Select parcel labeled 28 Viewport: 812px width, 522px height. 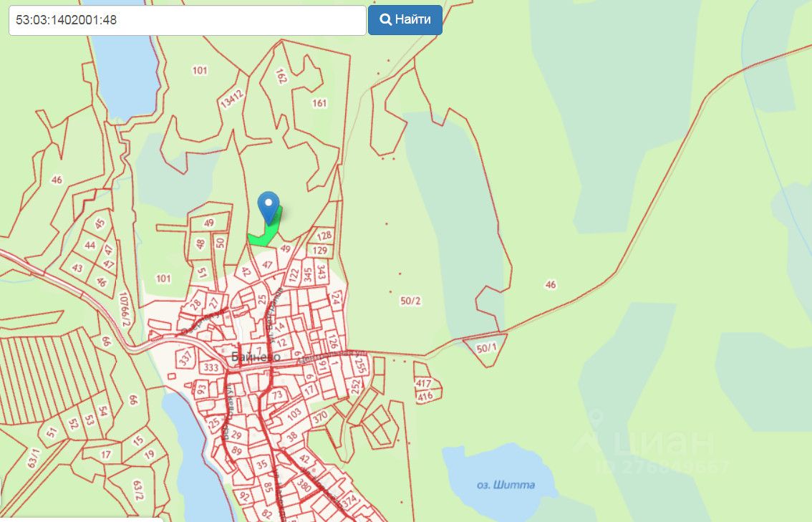coord(195,304)
